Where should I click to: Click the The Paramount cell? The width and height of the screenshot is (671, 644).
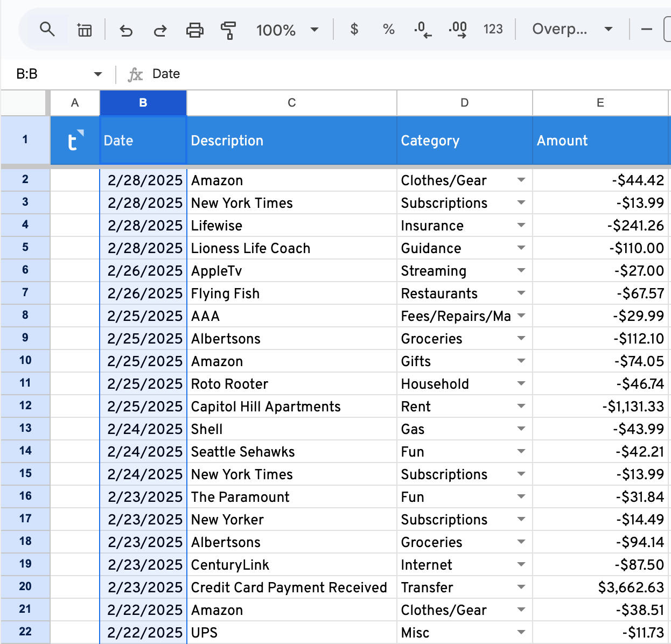[292, 496]
